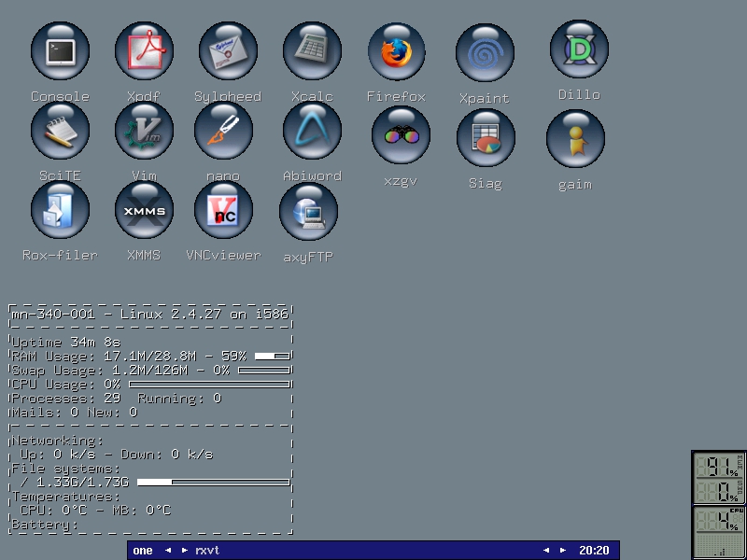Select the "one" workspace label
This screenshot has height=560, width=747.
(143, 551)
